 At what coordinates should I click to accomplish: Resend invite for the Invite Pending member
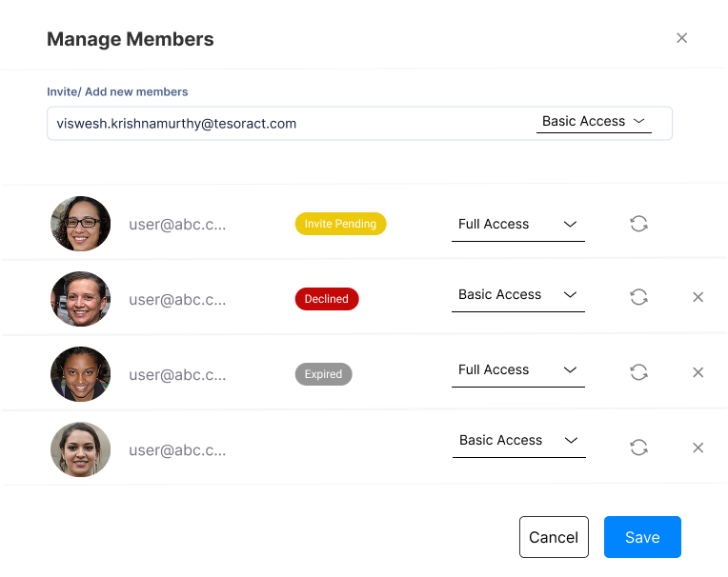tap(638, 224)
